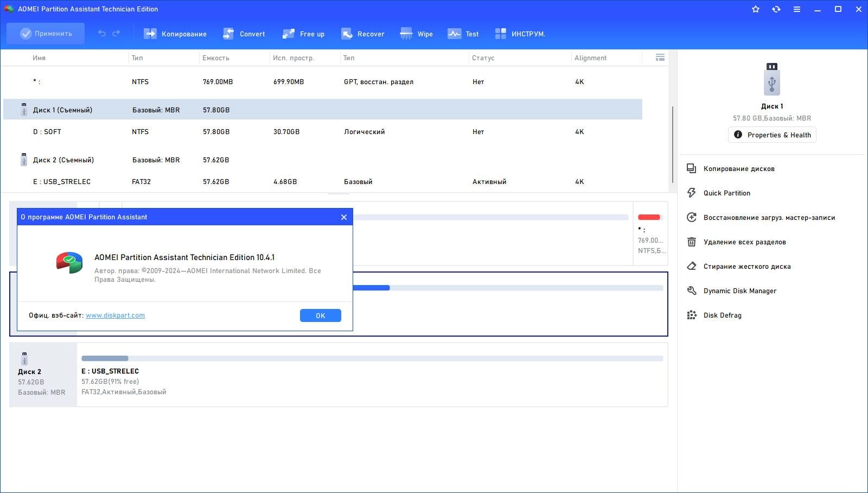Viewport: 868px width, 493px height.
Task: Open Disk Defrag
Action: (x=723, y=315)
